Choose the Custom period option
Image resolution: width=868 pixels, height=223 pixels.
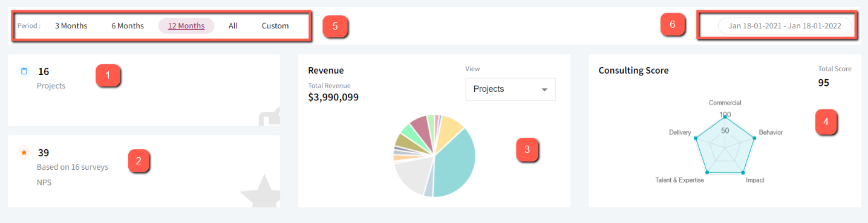(275, 26)
